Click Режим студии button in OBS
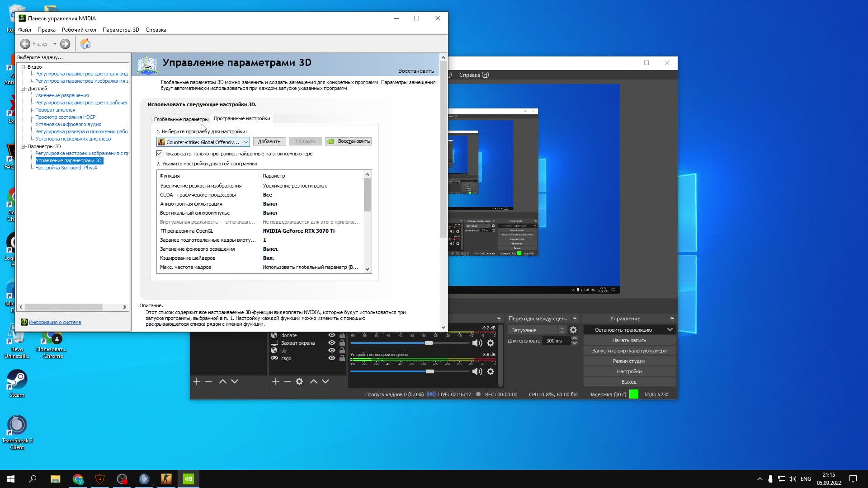This screenshot has height=488, width=868. 629,361
